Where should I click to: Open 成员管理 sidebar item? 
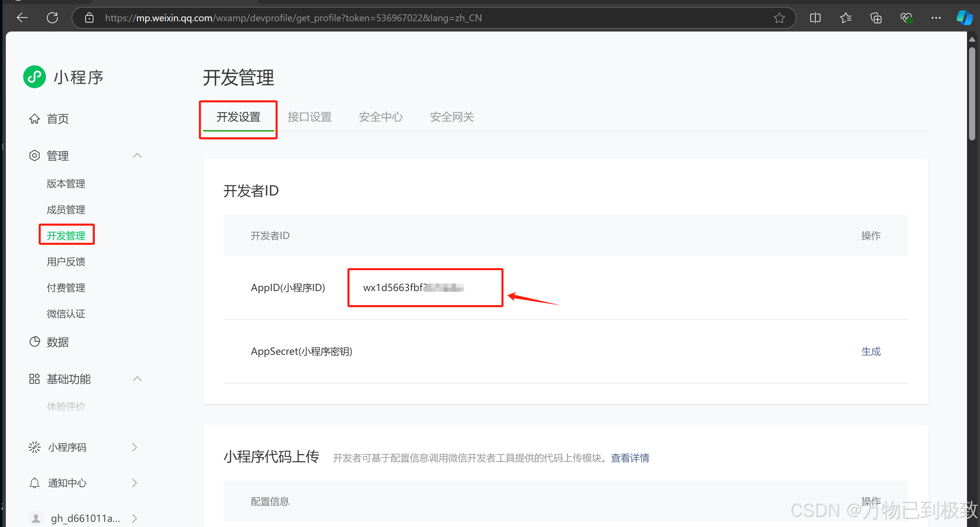(x=66, y=210)
